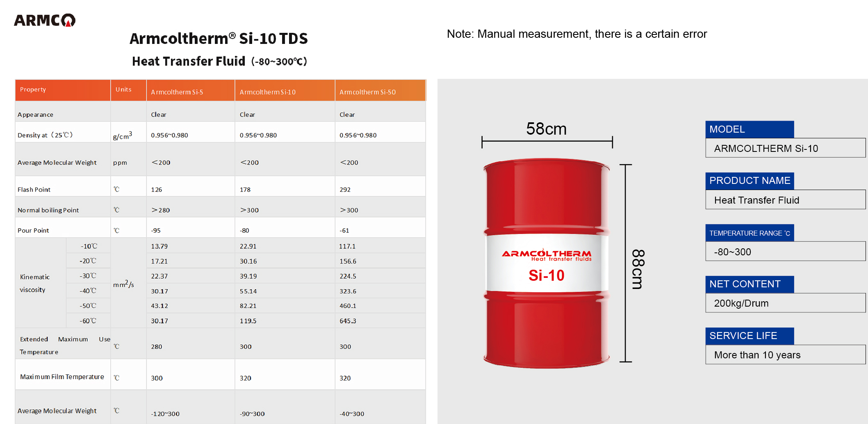Click the 'Maximum Film Temperature' label
Image resolution: width=868 pixels, height=424 pixels.
62,377
